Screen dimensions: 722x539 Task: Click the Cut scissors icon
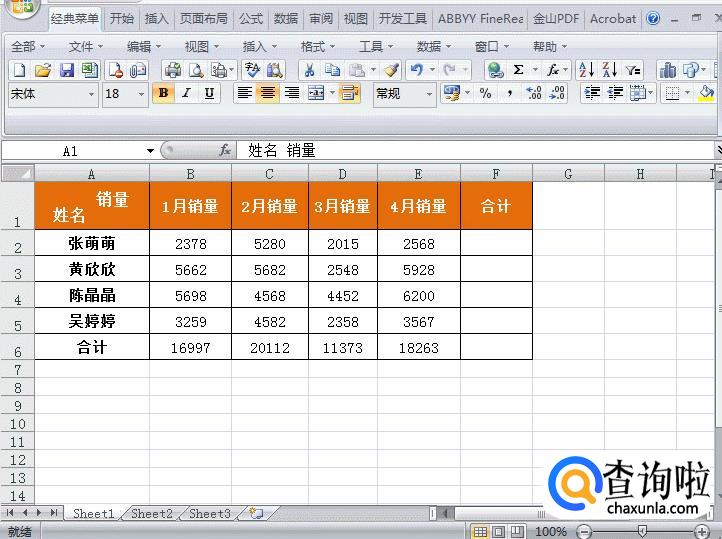309,70
